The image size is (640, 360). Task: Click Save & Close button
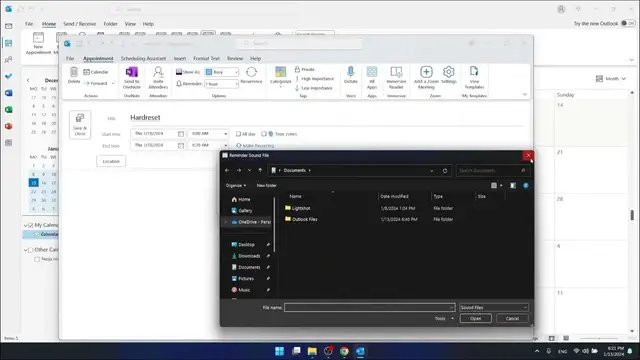[80, 124]
